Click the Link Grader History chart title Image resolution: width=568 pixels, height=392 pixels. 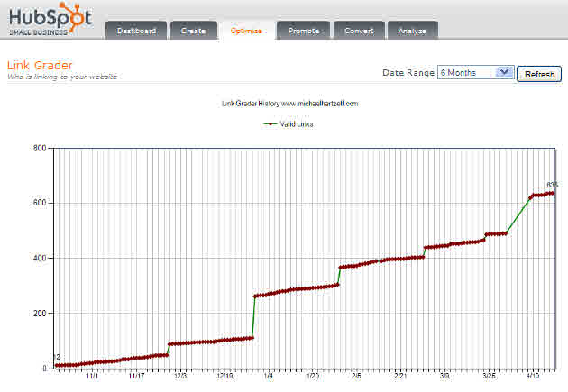coord(289,104)
